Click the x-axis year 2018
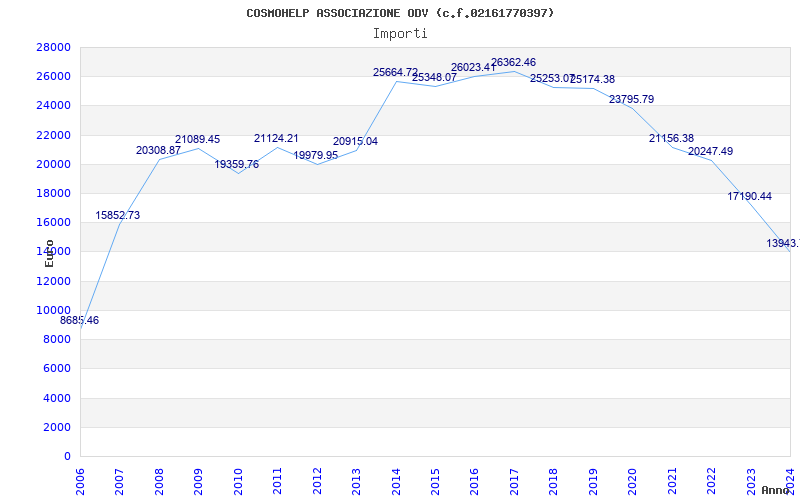Image resolution: width=800 pixels, height=500 pixels. (554, 480)
